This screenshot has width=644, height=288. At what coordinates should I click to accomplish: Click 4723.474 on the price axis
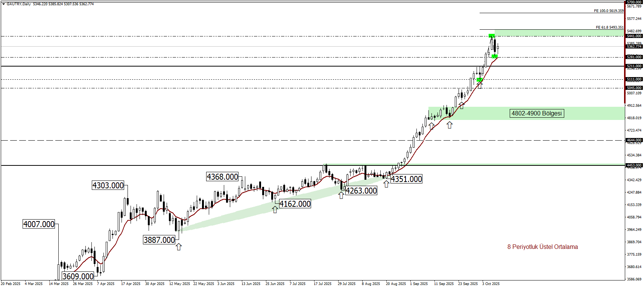[634, 130]
